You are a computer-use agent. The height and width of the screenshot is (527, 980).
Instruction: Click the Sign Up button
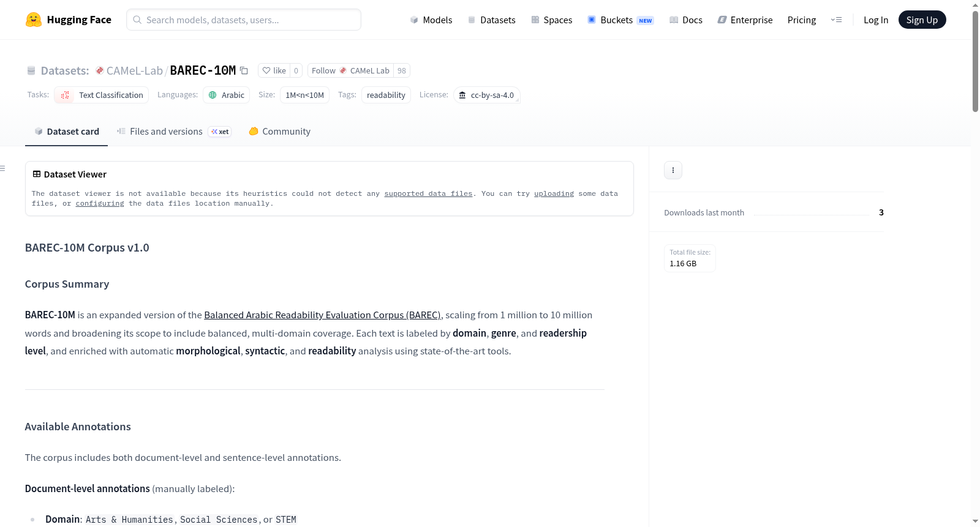click(922, 20)
